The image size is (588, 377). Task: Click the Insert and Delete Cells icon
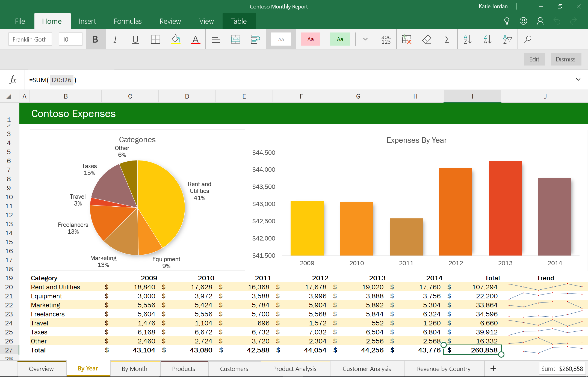tap(407, 39)
